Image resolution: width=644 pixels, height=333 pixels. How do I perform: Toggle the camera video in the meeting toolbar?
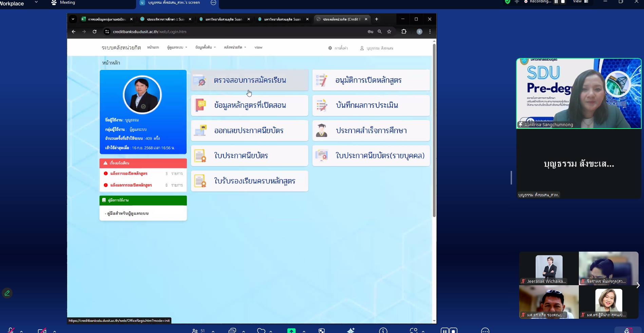(x=42, y=331)
